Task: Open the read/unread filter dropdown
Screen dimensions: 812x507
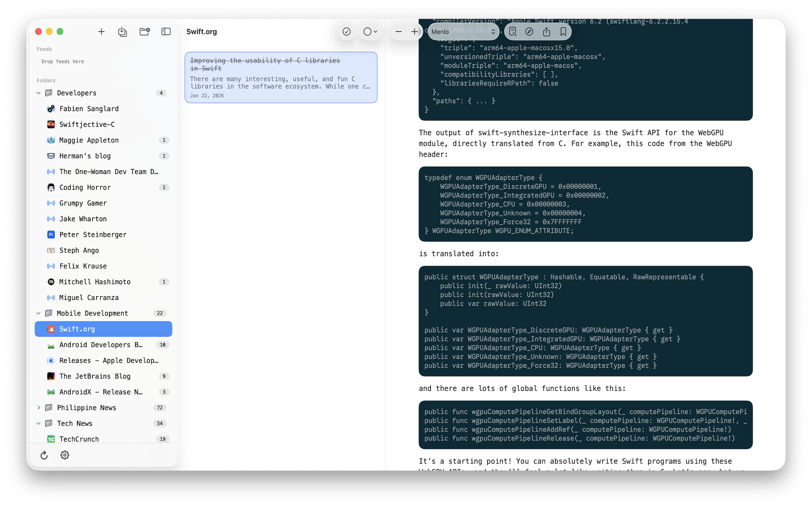Action: 370,32
